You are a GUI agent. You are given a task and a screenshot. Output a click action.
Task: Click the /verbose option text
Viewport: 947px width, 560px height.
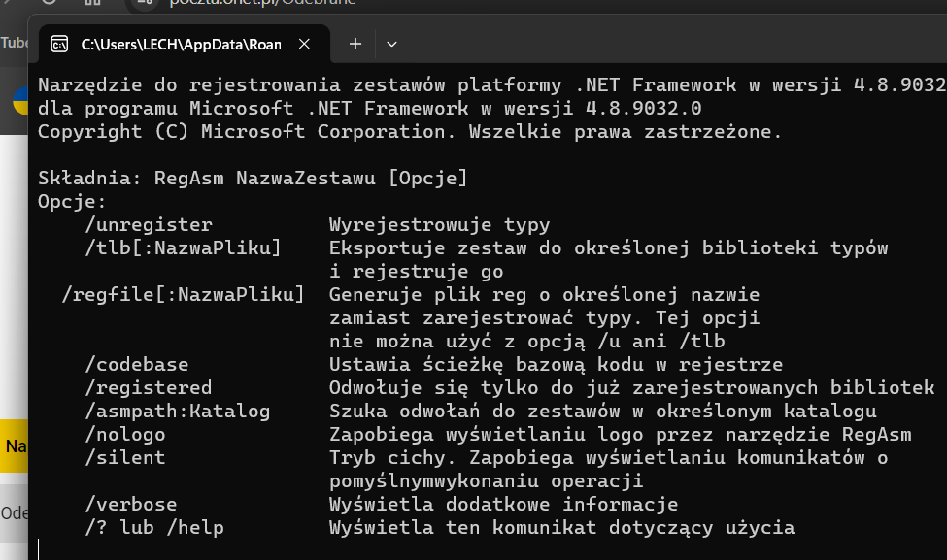pos(131,504)
